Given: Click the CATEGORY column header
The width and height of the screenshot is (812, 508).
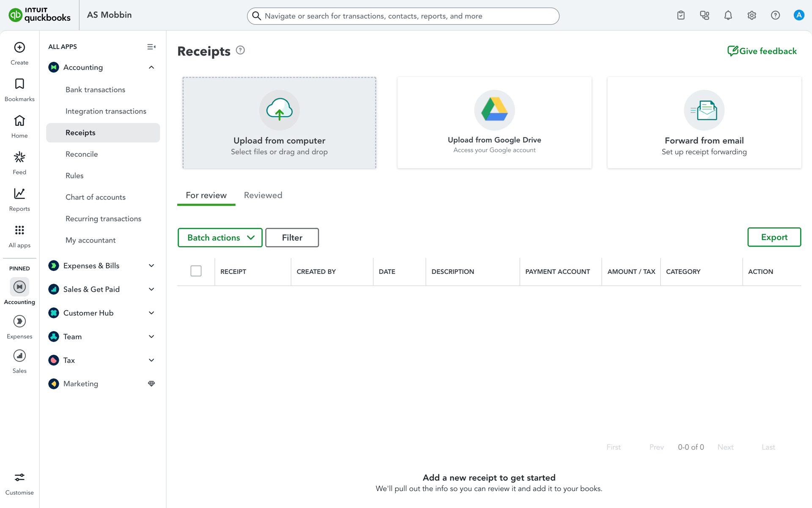Looking at the screenshot, I should (x=683, y=272).
